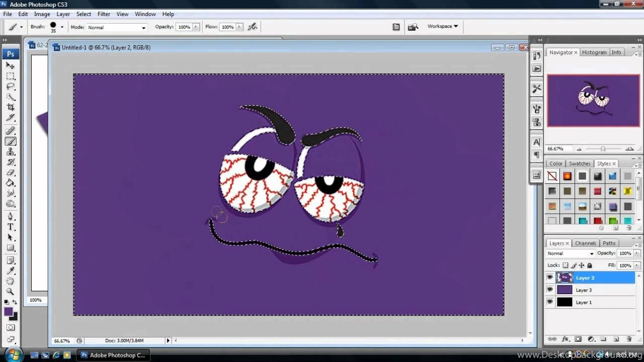
Task: Select the Magic Wand tool
Action: point(11,97)
